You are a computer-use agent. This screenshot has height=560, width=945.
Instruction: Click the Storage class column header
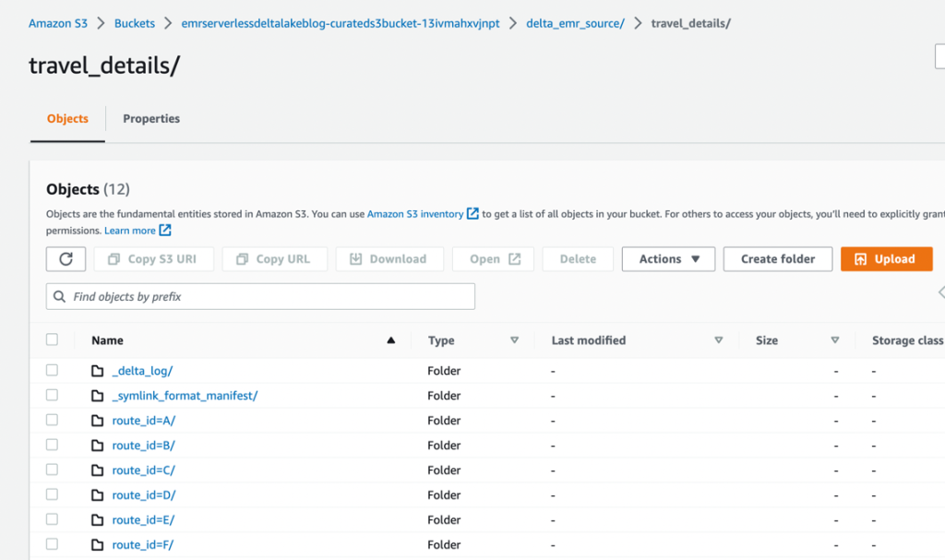click(907, 340)
